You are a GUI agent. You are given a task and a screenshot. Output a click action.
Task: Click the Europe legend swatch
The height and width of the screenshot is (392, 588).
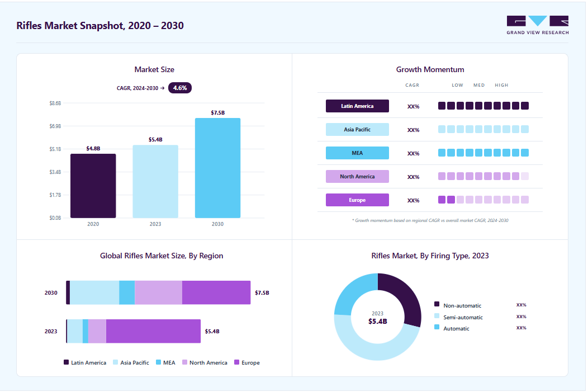236,362
